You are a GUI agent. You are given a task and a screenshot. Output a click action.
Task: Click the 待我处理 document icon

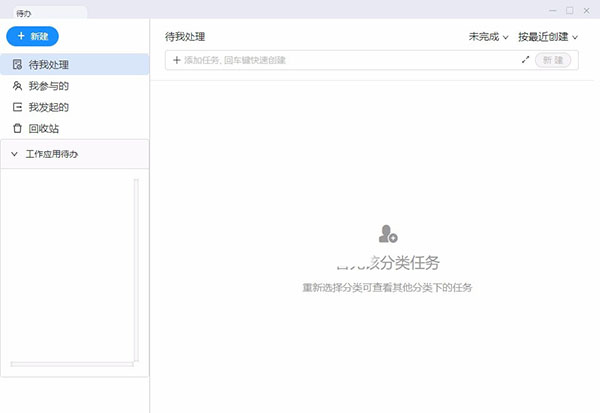[x=17, y=64]
